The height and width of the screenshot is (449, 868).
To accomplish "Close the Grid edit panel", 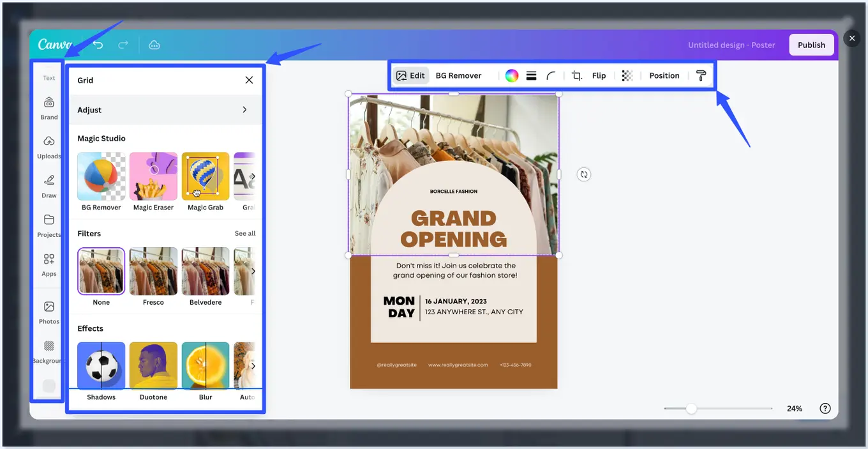I will pyautogui.click(x=249, y=80).
